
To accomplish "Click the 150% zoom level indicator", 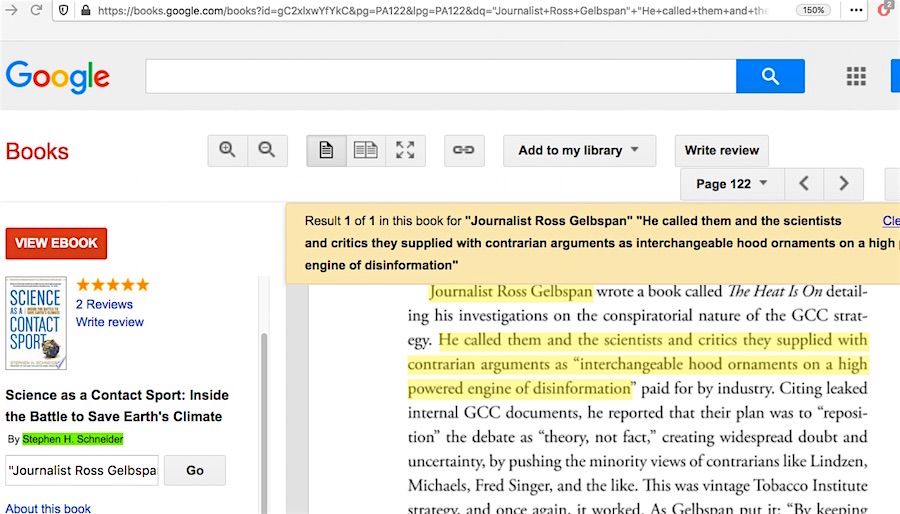I will pyautogui.click(x=814, y=10).
